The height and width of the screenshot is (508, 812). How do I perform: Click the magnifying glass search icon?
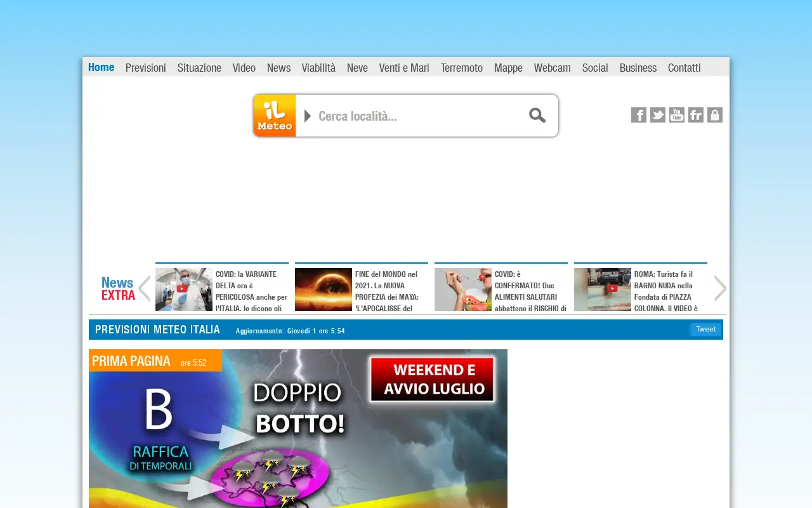537,115
